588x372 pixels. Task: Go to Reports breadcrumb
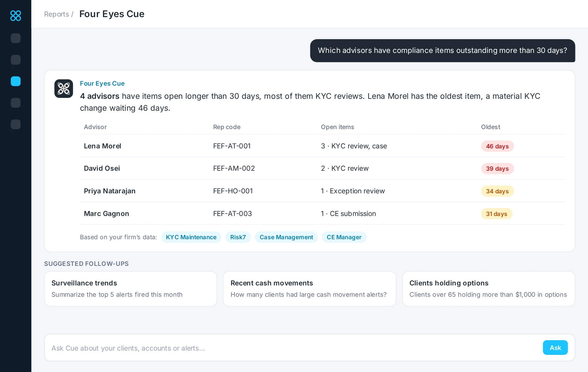pyautogui.click(x=57, y=14)
